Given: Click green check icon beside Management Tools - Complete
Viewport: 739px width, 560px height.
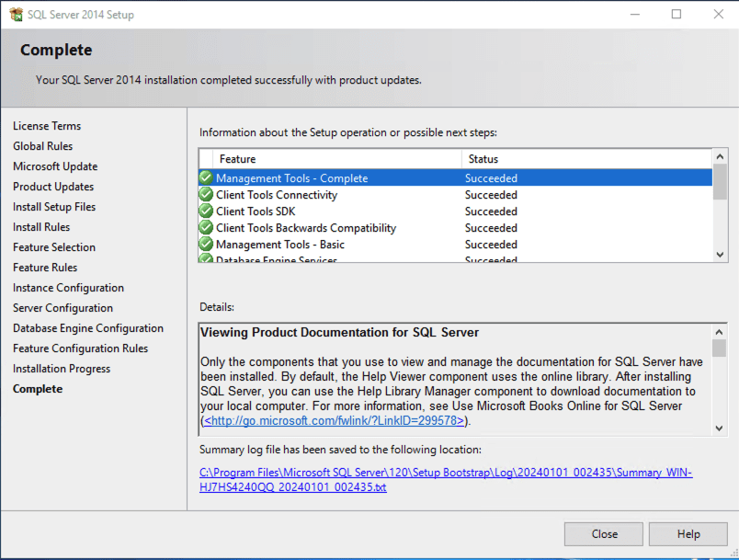Looking at the screenshot, I should click(x=207, y=178).
